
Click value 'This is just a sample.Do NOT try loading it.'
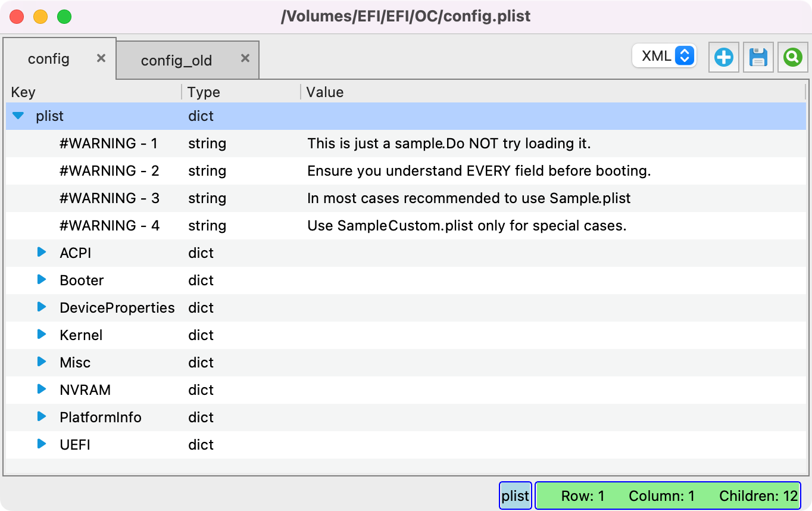point(449,144)
